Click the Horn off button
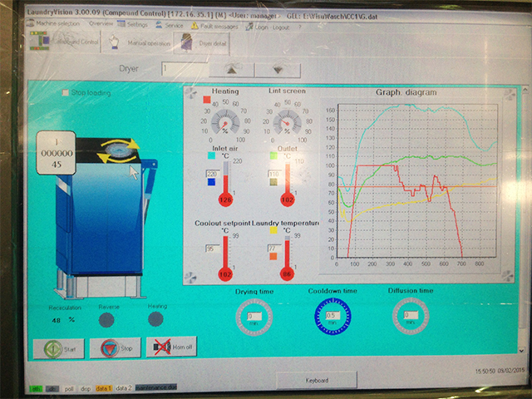This screenshot has height=399, width=532. point(171,347)
